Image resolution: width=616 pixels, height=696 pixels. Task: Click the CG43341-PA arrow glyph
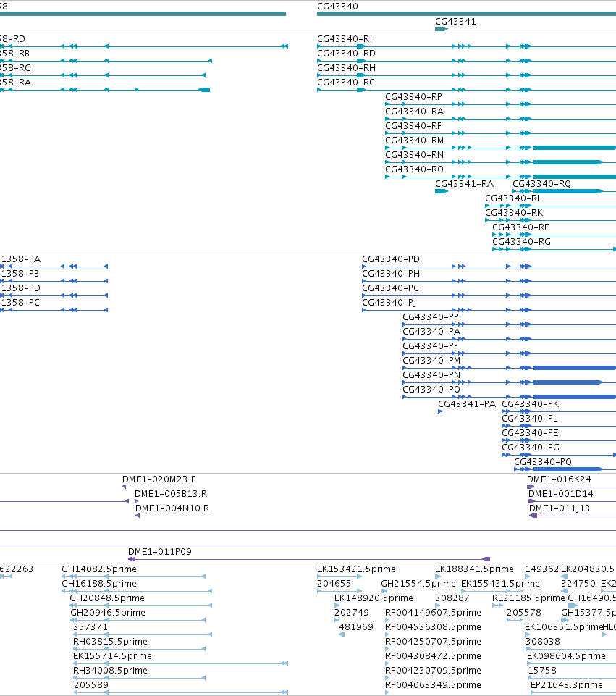point(440,411)
